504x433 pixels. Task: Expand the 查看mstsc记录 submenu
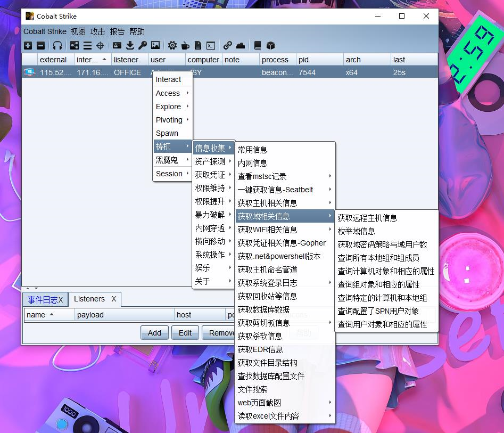pyautogui.click(x=285, y=176)
